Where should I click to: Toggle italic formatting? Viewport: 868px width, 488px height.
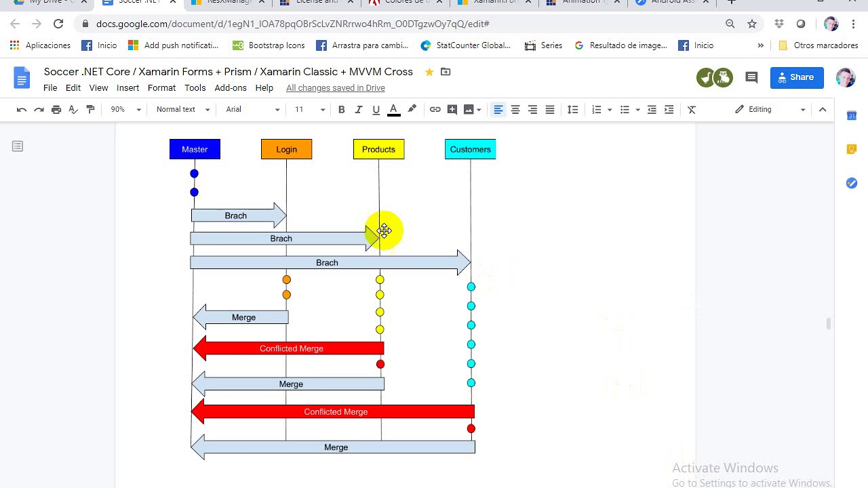[359, 109]
